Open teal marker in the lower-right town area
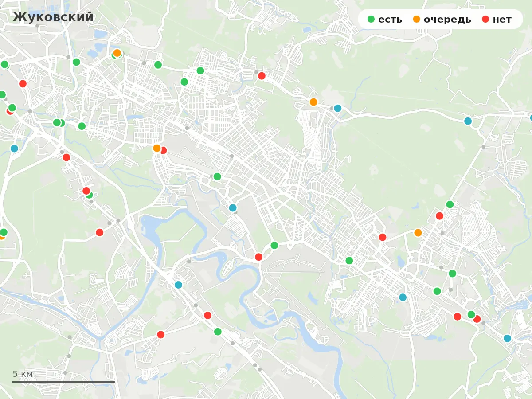The image size is (532, 399). (x=403, y=297)
